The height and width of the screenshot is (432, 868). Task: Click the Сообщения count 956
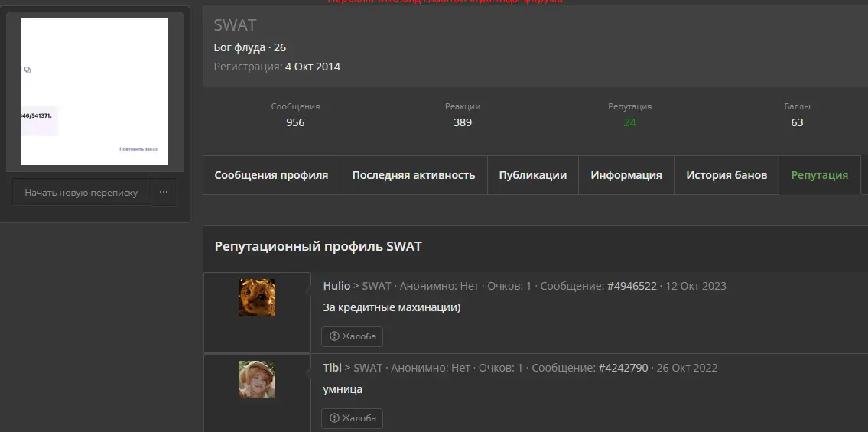point(295,123)
